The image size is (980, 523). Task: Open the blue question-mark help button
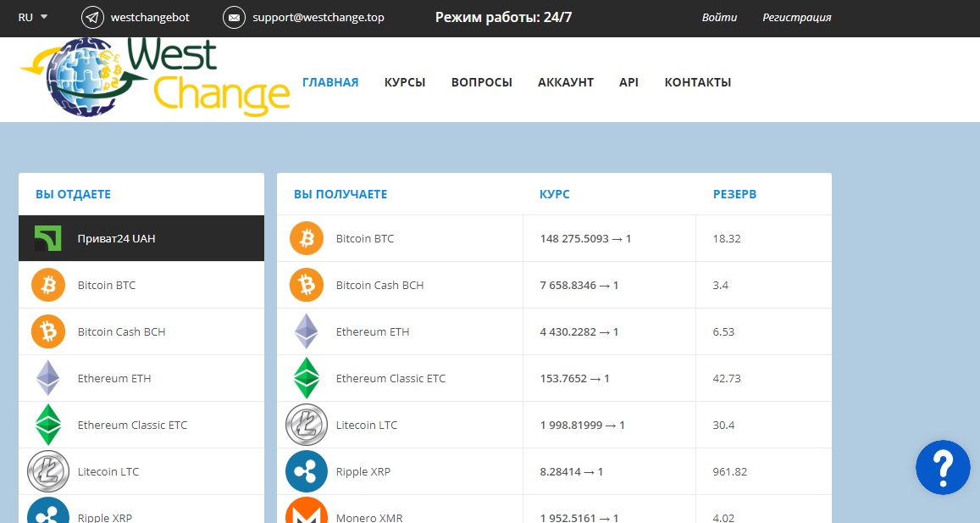[x=943, y=467]
